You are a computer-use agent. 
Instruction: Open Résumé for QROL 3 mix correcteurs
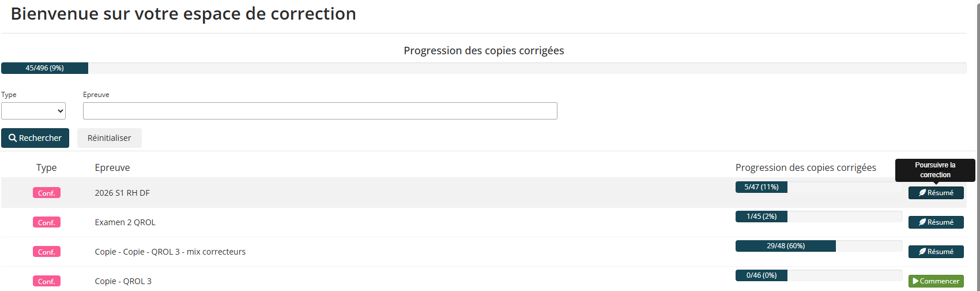coord(936,252)
